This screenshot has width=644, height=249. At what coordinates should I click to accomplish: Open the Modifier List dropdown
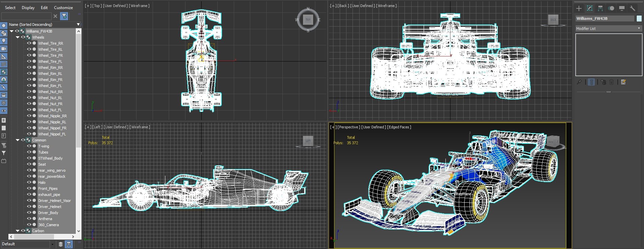point(608,29)
